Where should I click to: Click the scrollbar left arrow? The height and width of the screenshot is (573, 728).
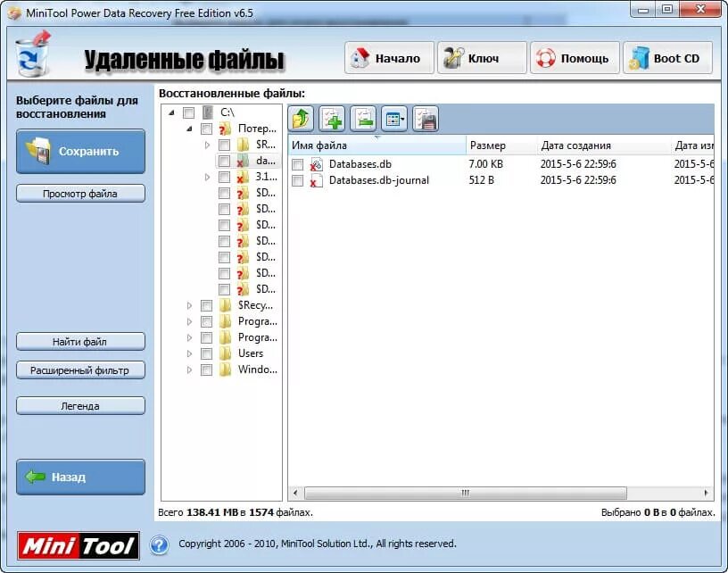click(296, 493)
